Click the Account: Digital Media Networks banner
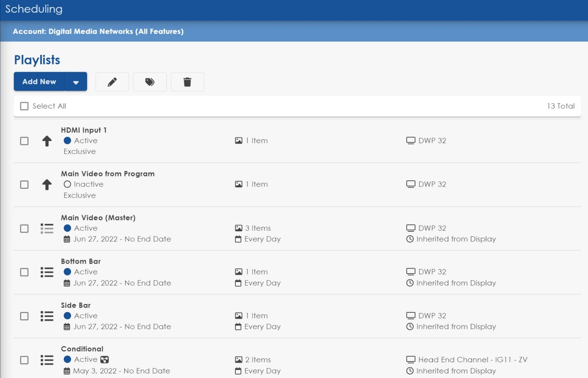Screen dimensions: 588x378 [x=98, y=31]
